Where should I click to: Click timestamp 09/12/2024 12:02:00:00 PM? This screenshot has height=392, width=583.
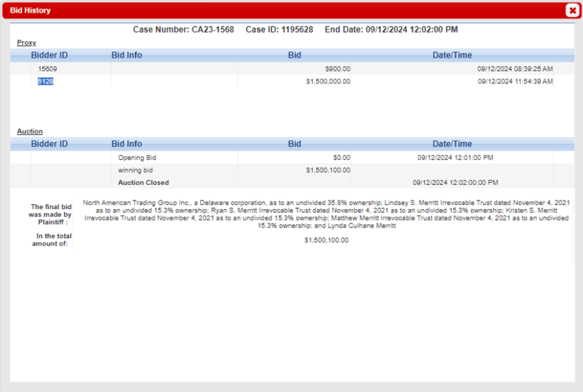click(455, 183)
